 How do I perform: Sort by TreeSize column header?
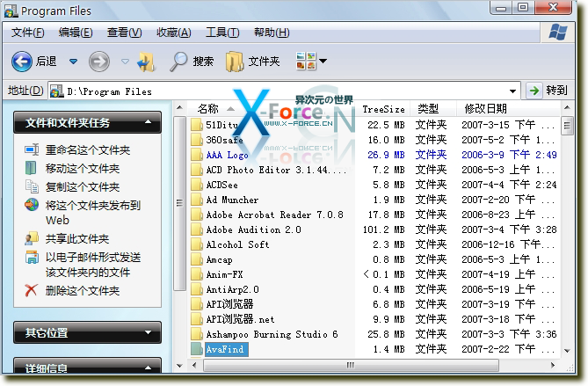[x=383, y=109]
